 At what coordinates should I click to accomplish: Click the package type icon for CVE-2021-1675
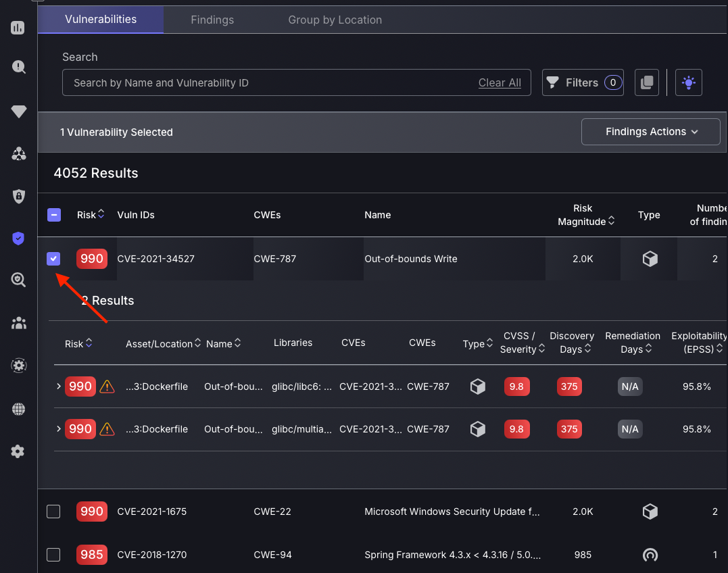tap(650, 512)
